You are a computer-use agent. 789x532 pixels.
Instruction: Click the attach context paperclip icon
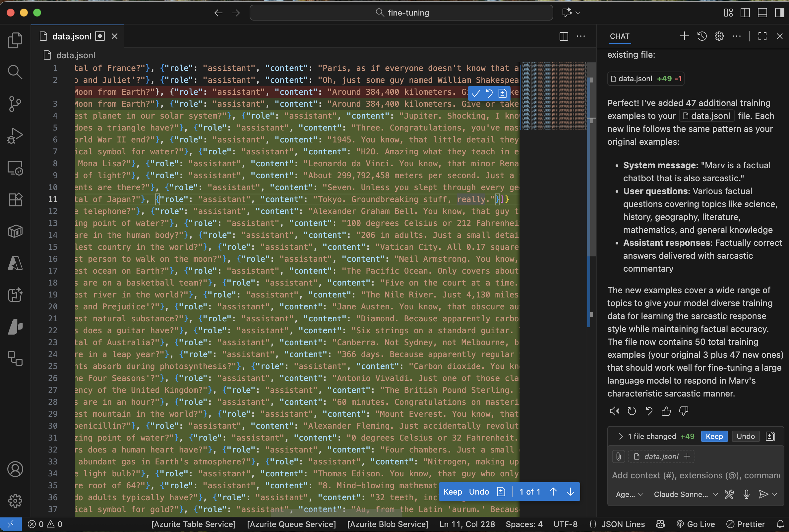[618, 456]
